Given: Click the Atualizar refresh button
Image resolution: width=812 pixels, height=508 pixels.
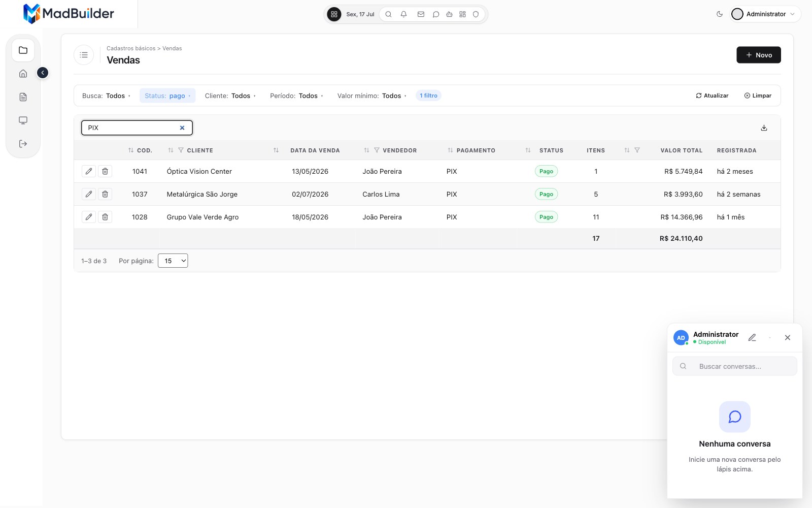Looking at the screenshot, I should [x=712, y=96].
